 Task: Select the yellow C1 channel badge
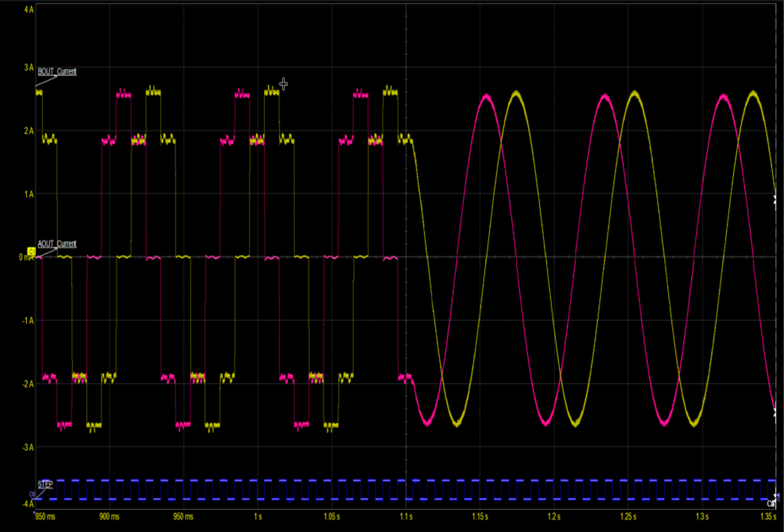[32, 251]
